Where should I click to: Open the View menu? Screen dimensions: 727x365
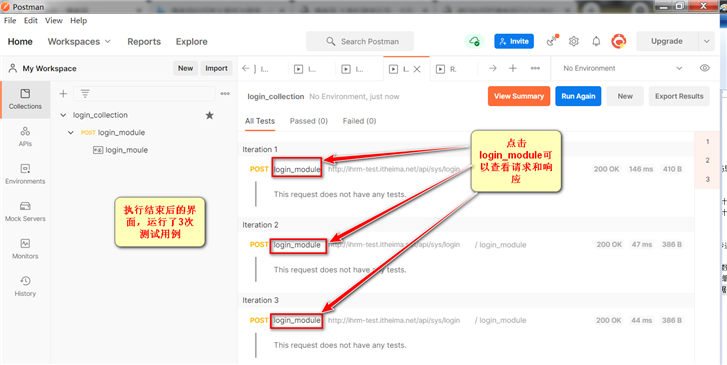point(54,20)
